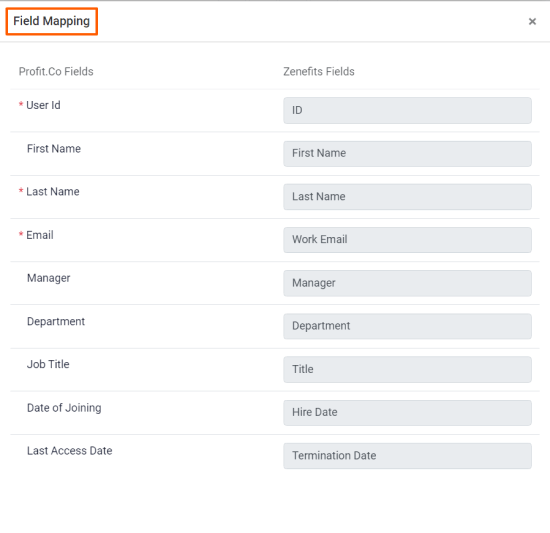Click the Profit.Co Manager label

tap(49, 278)
